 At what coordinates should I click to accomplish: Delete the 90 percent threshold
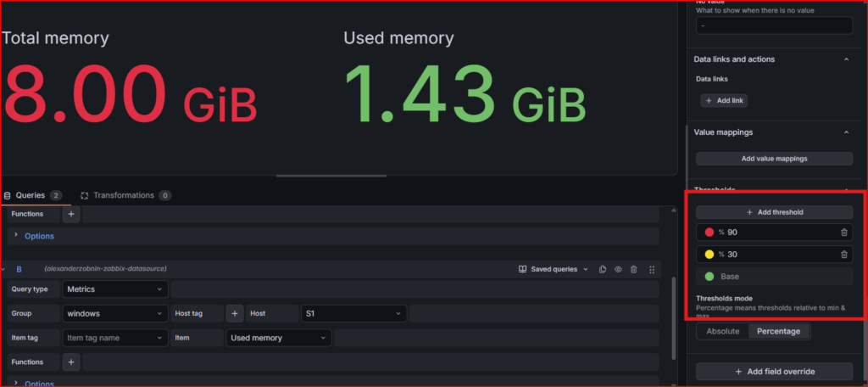click(843, 233)
